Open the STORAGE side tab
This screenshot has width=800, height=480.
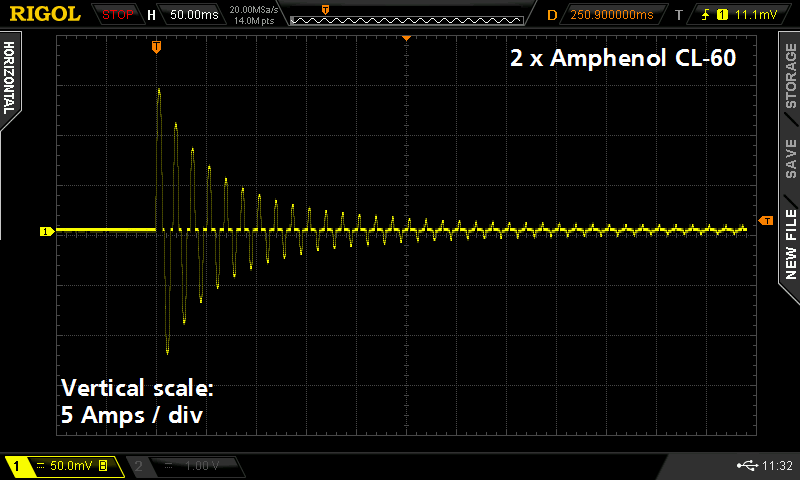790,77
